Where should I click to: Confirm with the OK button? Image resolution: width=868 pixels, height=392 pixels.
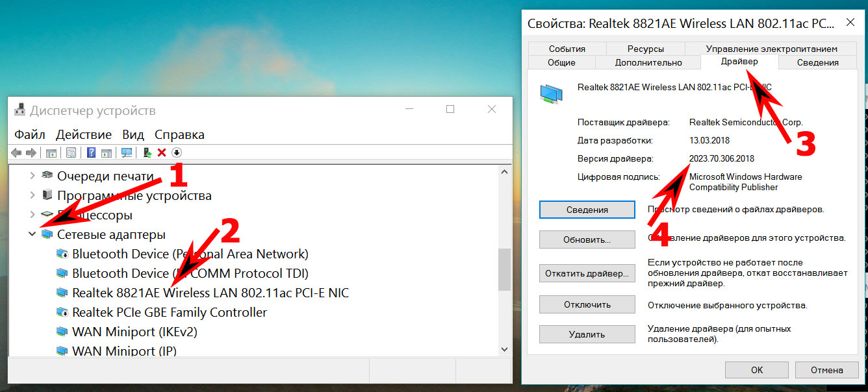(x=757, y=370)
